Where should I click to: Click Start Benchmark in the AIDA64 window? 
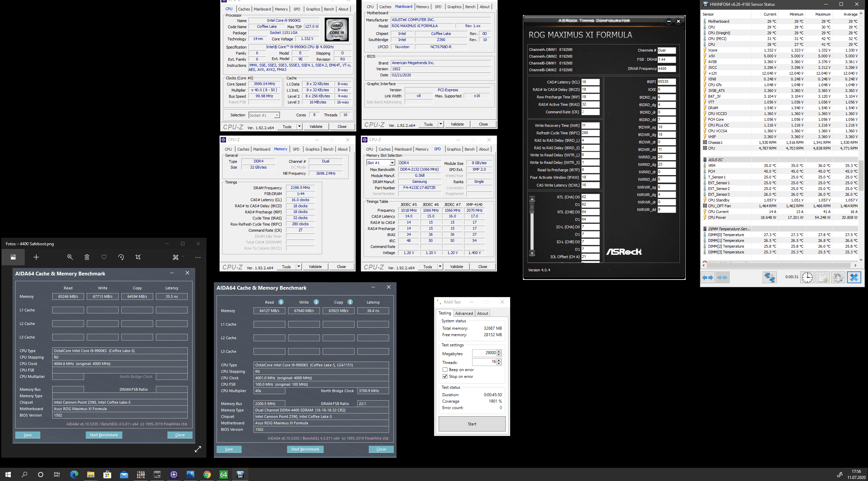coord(305,449)
